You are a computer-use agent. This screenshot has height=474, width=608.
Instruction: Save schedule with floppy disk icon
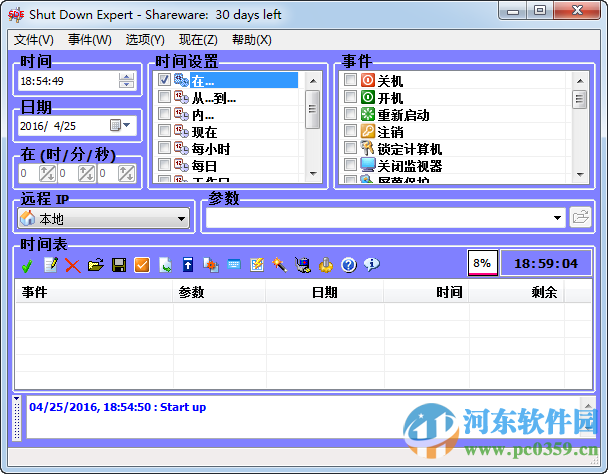pyautogui.click(x=119, y=265)
